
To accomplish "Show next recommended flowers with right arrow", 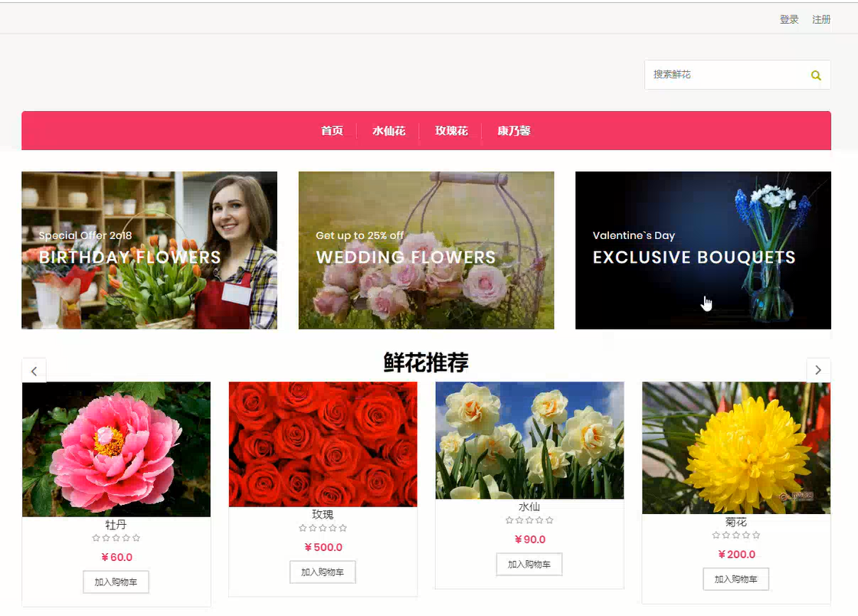I will 818,370.
